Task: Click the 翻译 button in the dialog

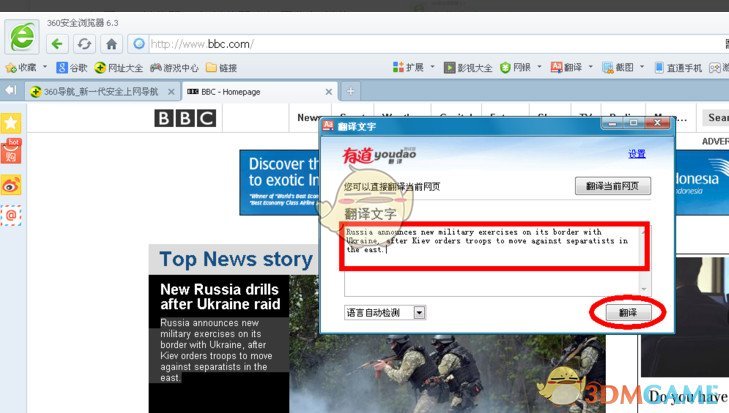Action: [x=628, y=313]
